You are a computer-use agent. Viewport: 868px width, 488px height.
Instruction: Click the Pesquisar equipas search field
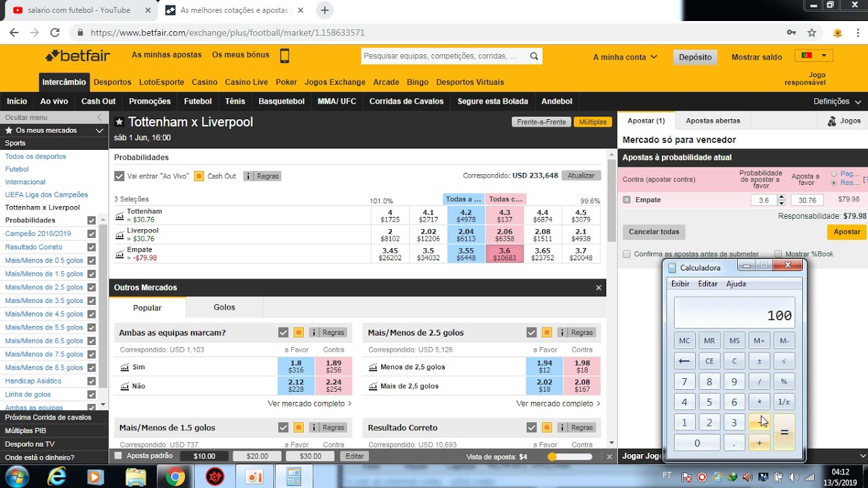(x=444, y=56)
